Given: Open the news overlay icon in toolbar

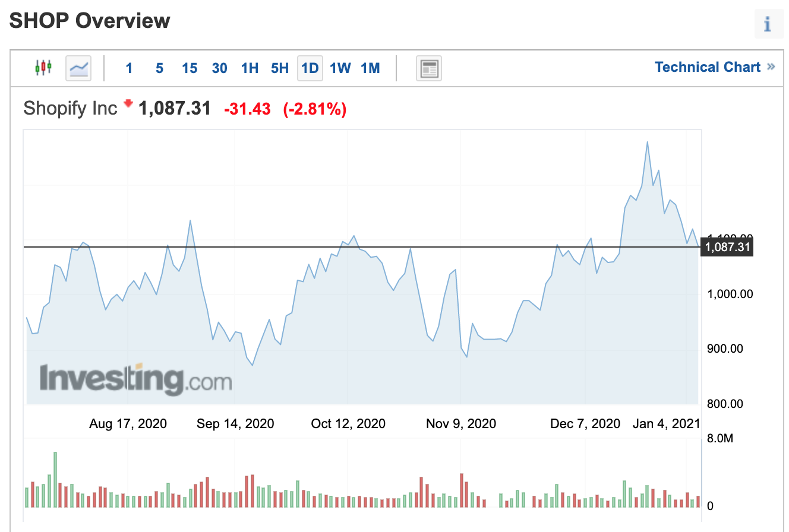Looking at the screenshot, I should [428, 68].
